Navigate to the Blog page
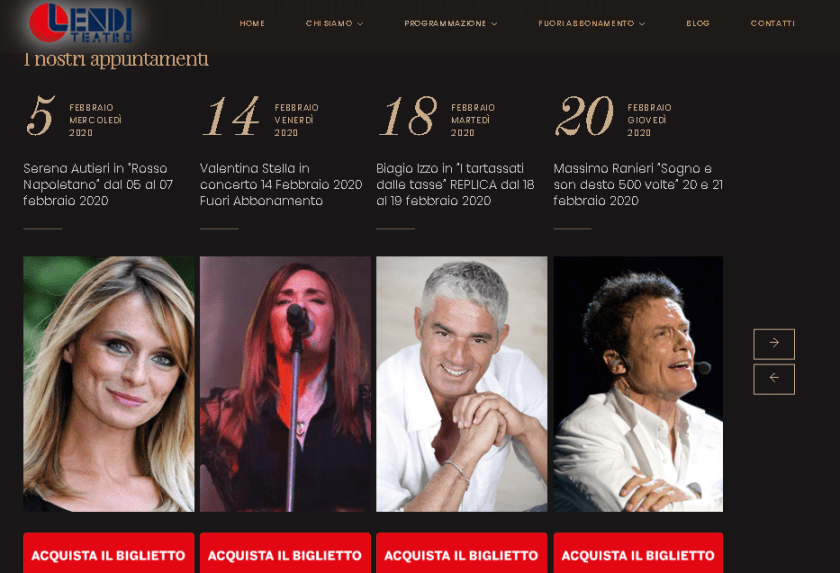 [698, 23]
